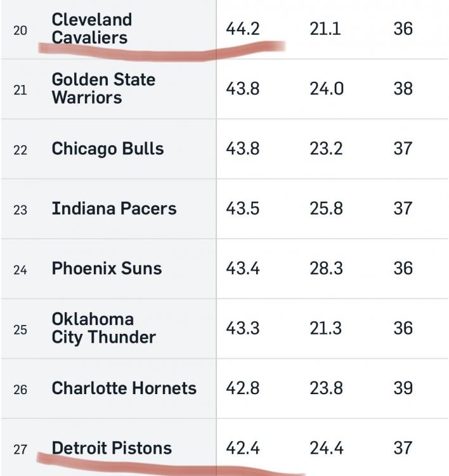Viewport: 449px width, 476px height.
Task: Click the Chicago Bulls team name
Action: click(x=108, y=149)
